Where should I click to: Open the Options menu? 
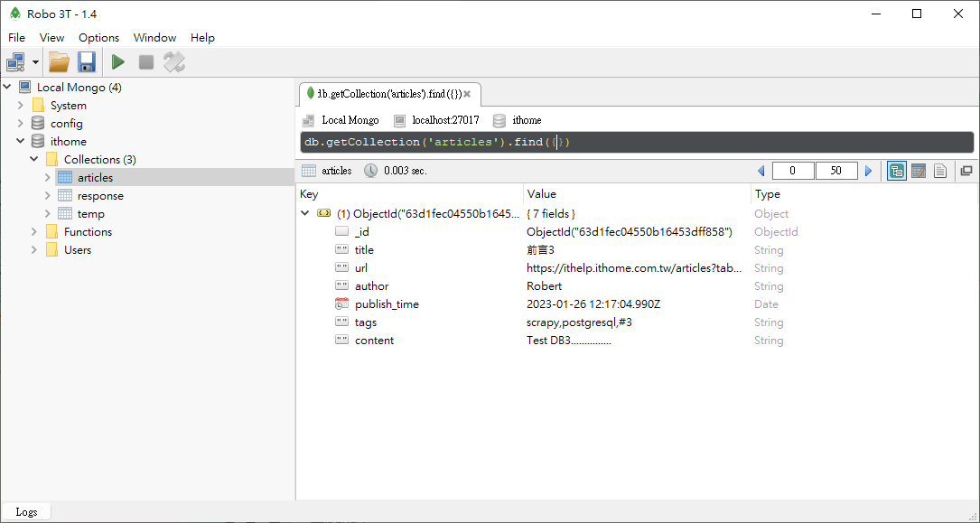[x=98, y=38]
